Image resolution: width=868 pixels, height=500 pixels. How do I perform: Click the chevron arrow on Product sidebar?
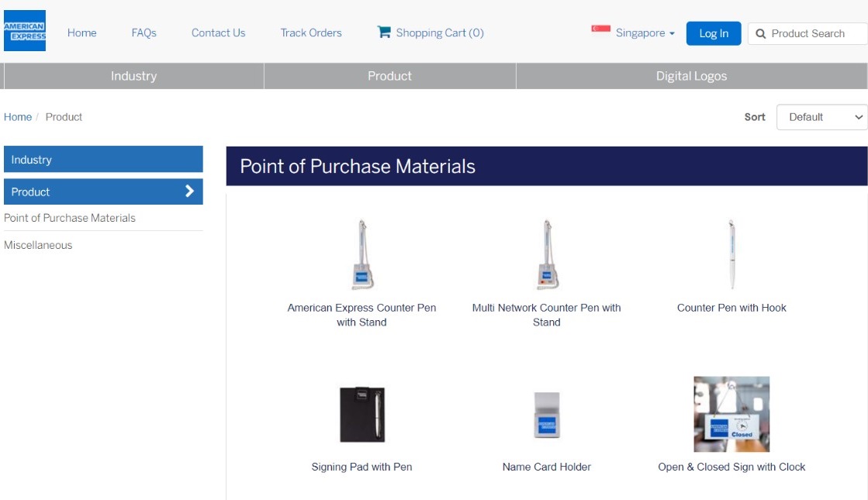(x=189, y=191)
